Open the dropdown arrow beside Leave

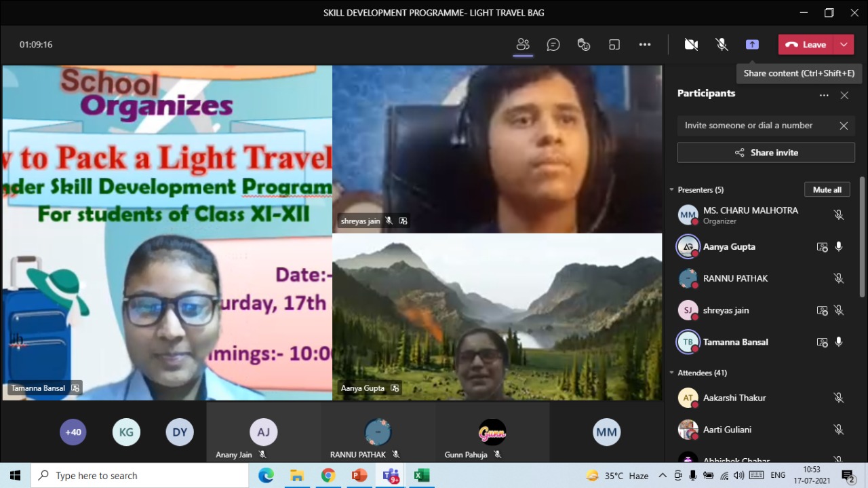click(844, 45)
